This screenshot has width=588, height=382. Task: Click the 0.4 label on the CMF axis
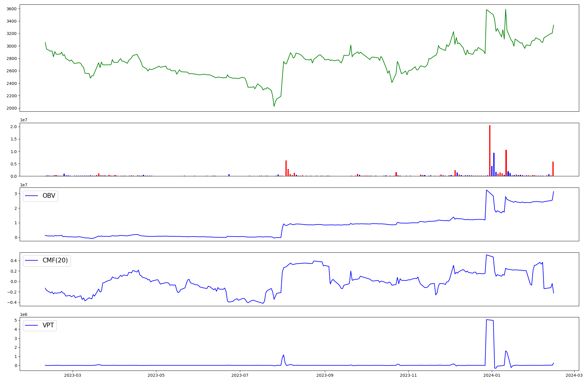point(14,261)
